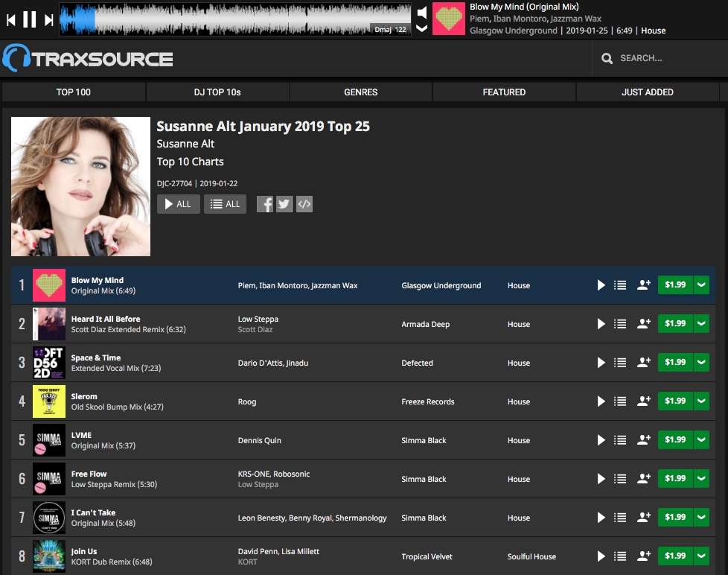Click the Slerom yellow cover art
Screen dimensions: 728x575
48,401
